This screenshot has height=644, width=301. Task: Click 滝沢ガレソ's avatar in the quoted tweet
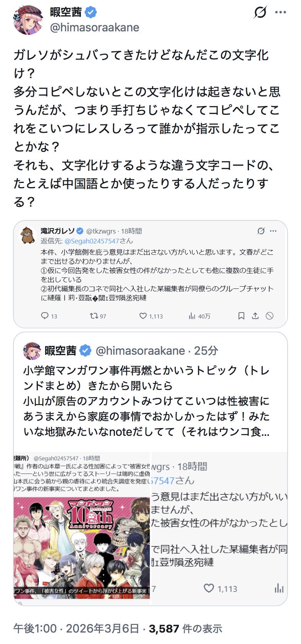point(28,235)
